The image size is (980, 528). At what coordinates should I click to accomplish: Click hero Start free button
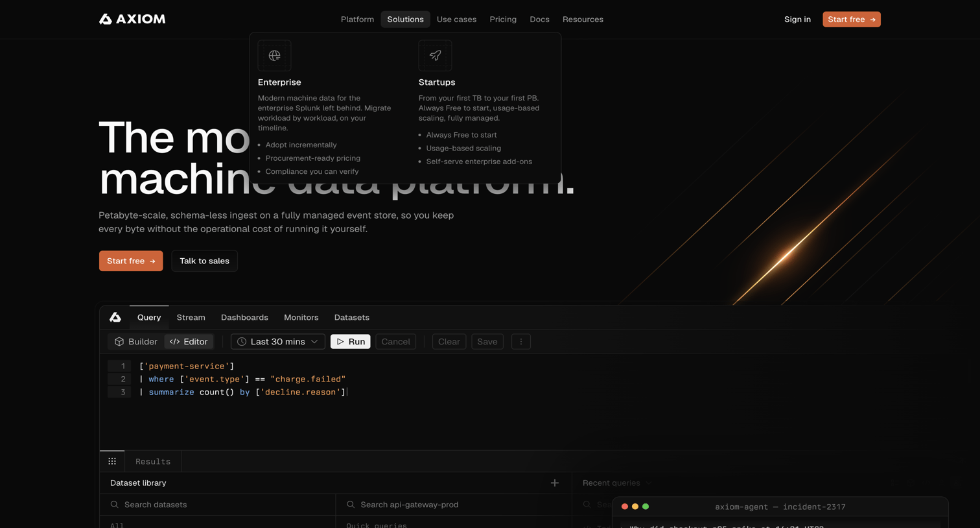tap(131, 261)
